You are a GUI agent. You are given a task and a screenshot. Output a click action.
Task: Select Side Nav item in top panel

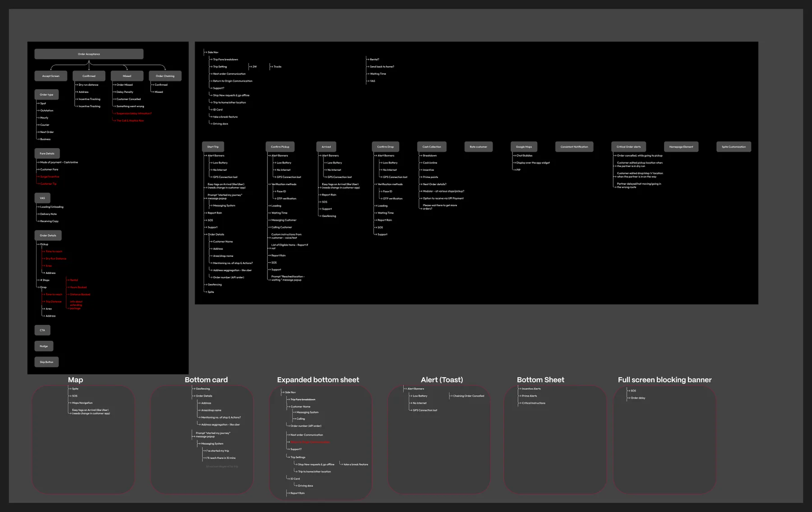(x=213, y=52)
